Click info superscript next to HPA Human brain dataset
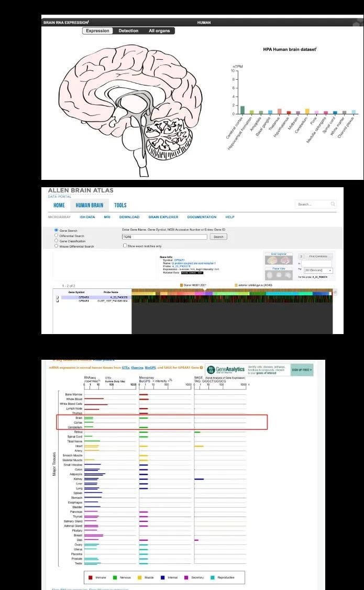 (x=316, y=48)
